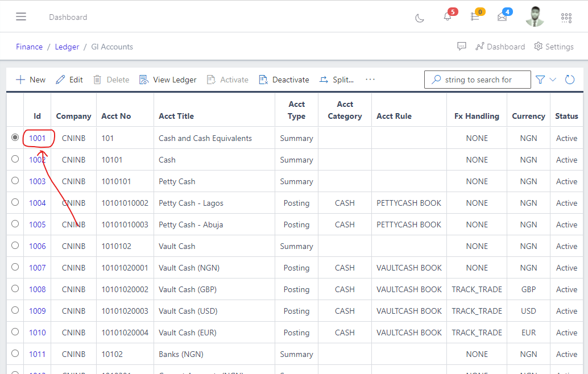Click View Ledger in toolbar

point(168,80)
